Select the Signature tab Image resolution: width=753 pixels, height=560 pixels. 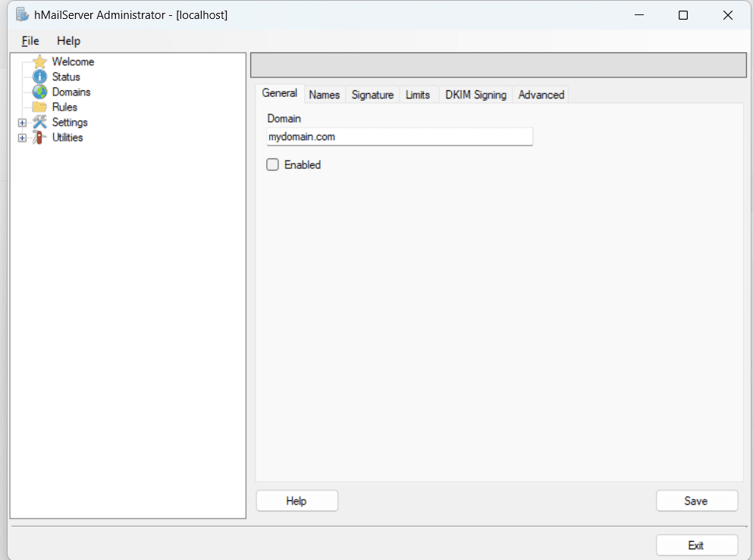[372, 94]
